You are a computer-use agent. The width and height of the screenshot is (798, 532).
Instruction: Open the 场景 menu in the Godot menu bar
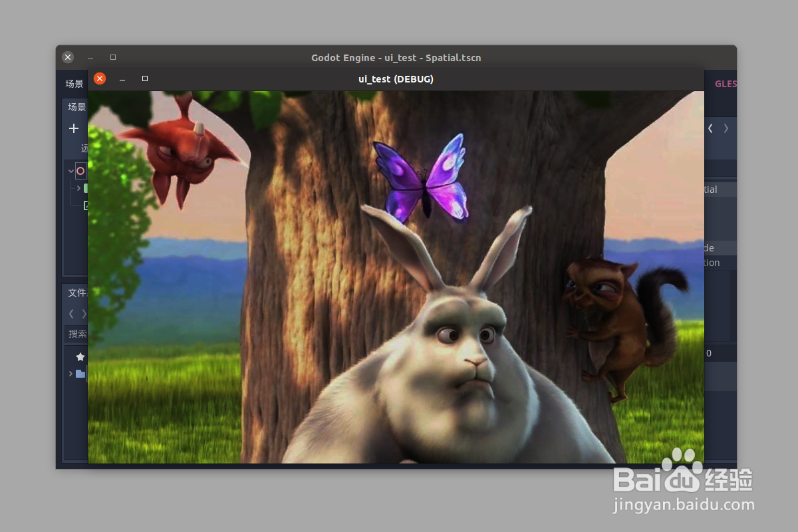click(74, 84)
